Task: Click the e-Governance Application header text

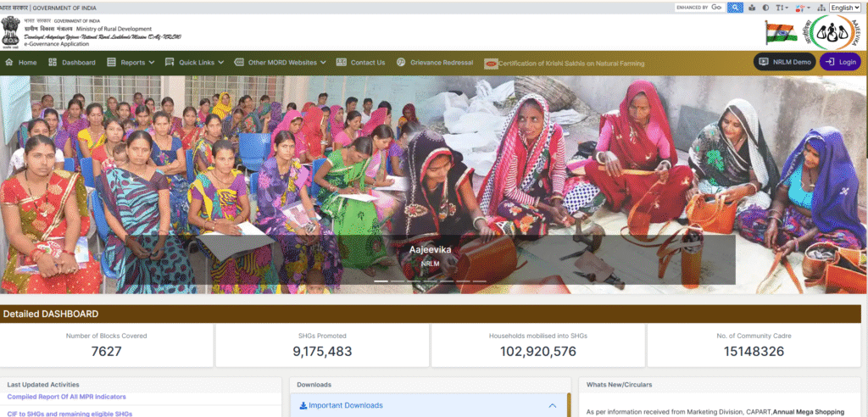Action: [56, 44]
